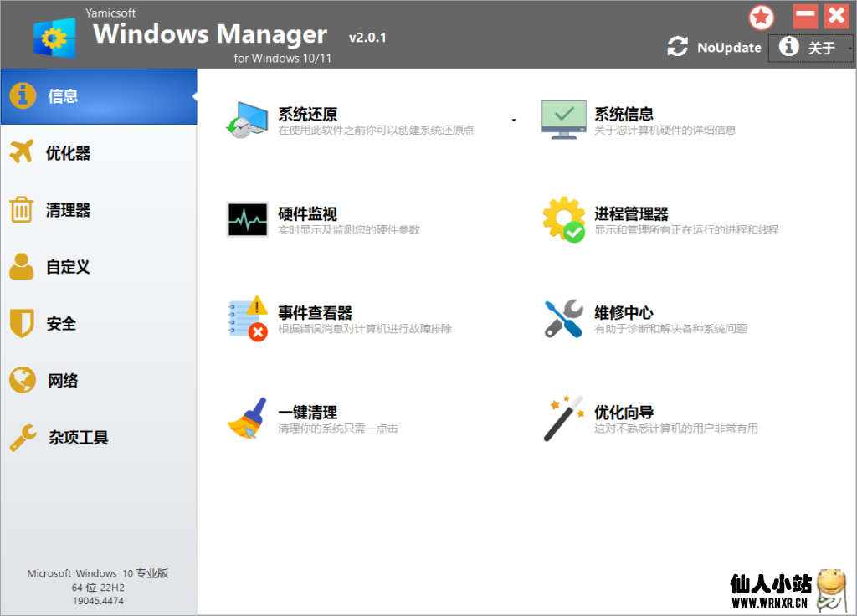Click the 安全 shield icon
The height and width of the screenshot is (616, 857).
coord(22,323)
